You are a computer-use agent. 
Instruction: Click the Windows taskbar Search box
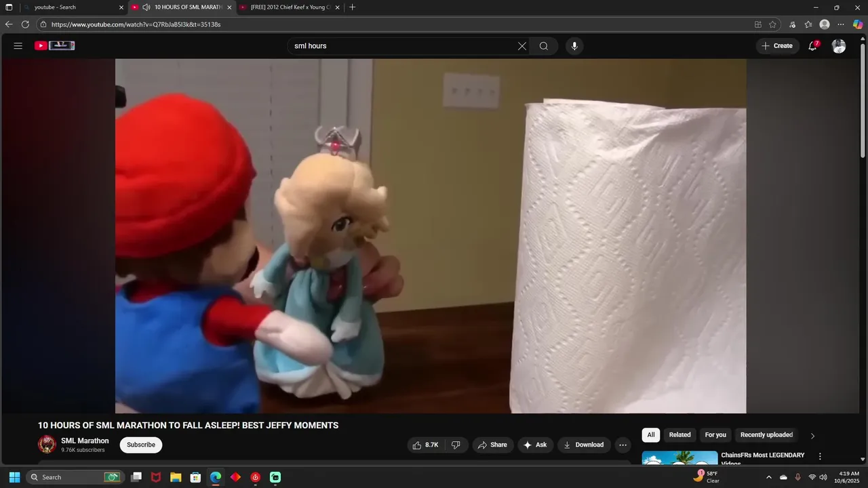(75, 477)
